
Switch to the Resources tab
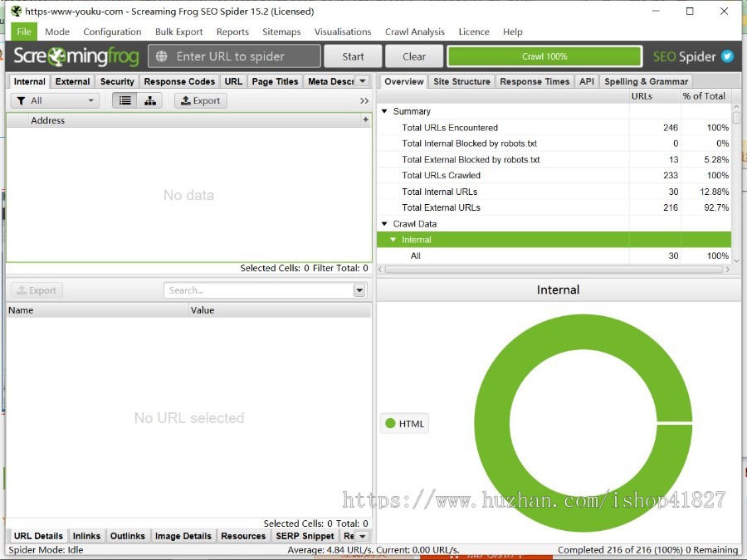(243, 536)
